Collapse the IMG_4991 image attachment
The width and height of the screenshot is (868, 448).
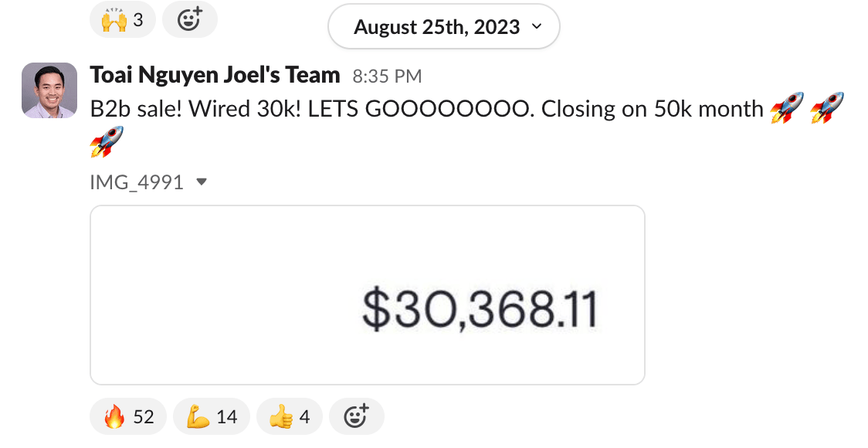[x=202, y=182]
